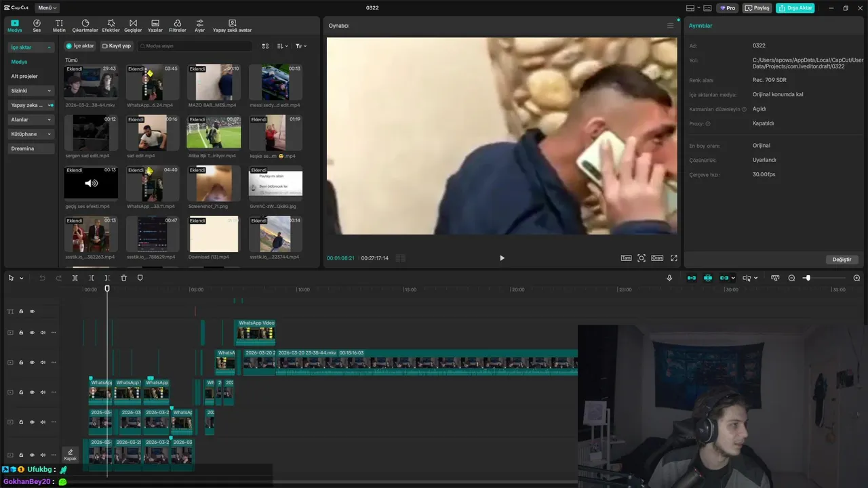The width and height of the screenshot is (868, 488).
Task: Click the Paylaş share button
Action: click(757, 8)
